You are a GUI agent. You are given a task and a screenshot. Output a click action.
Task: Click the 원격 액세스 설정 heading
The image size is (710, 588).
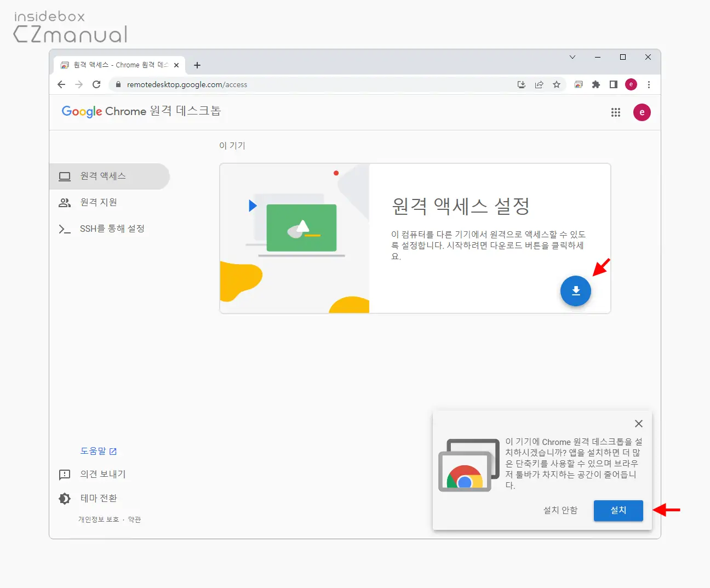coord(461,206)
